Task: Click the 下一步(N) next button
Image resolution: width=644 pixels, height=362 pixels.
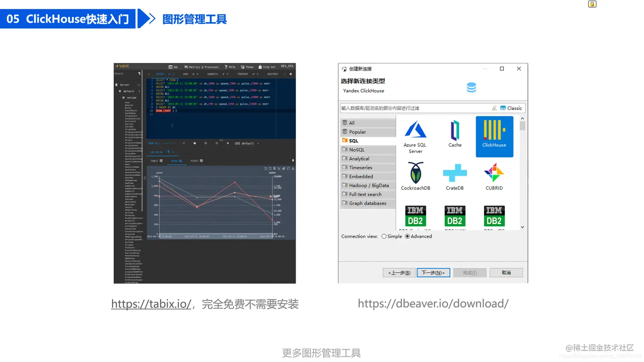Action: coord(433,273)
